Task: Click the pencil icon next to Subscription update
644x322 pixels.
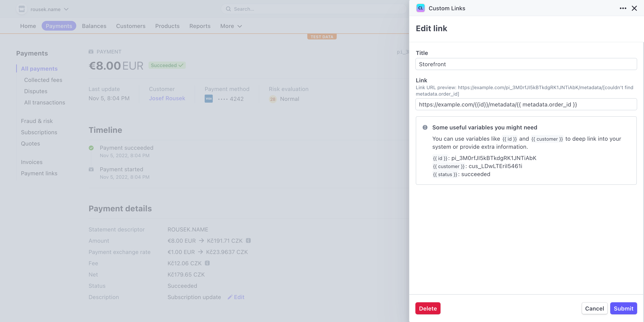Action: click(230, 297)
